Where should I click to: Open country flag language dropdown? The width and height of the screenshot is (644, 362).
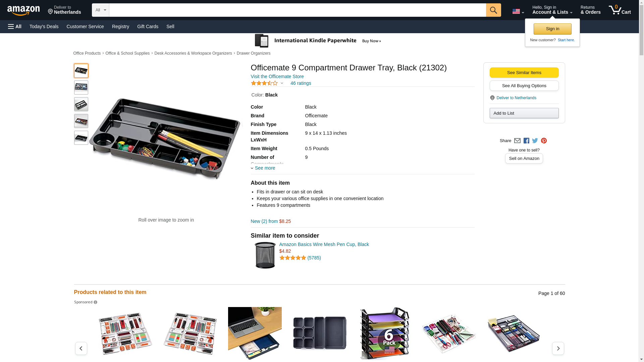pos(518,11)
